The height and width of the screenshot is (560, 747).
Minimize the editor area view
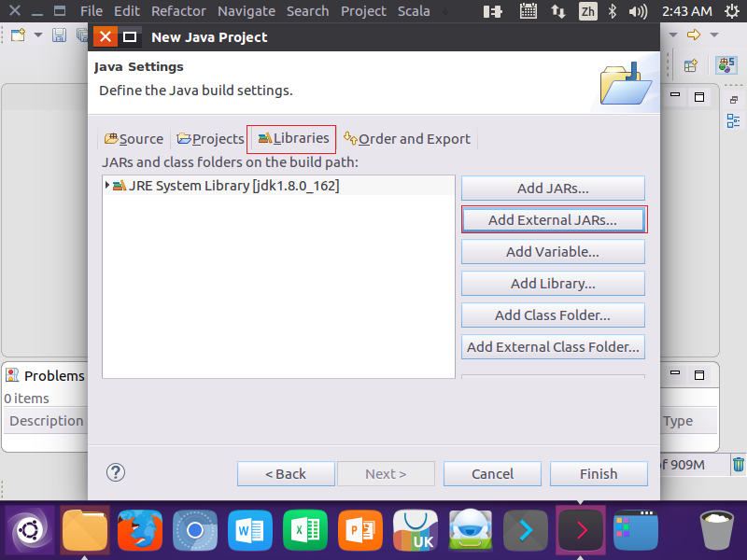[x=675, y=95]
